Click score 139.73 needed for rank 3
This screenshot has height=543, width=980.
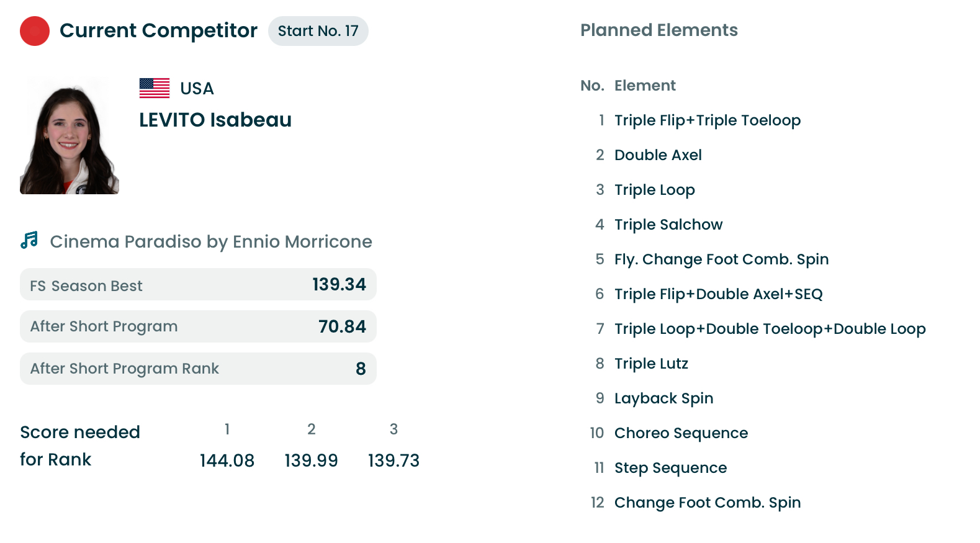(394, 460)
